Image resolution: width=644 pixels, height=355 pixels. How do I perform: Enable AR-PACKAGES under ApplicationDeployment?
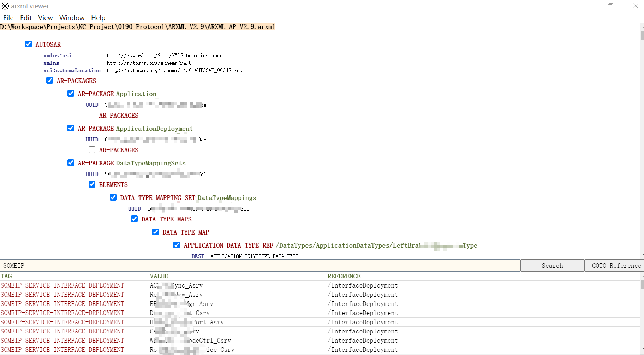92,149
